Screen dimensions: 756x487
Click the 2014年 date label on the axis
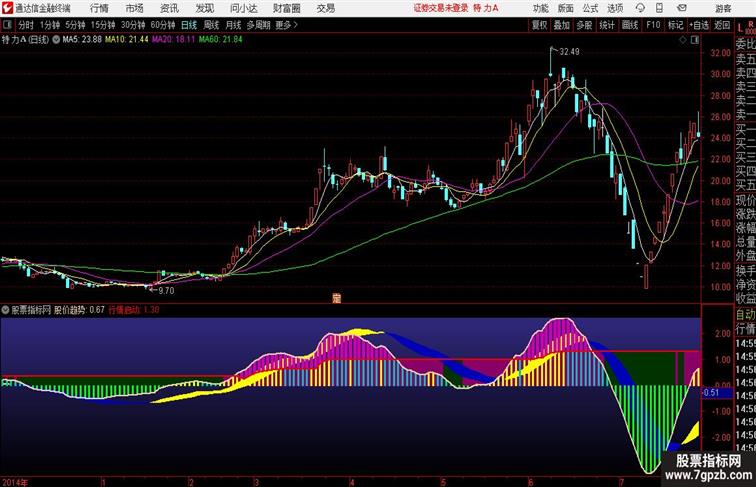point(14,482)
